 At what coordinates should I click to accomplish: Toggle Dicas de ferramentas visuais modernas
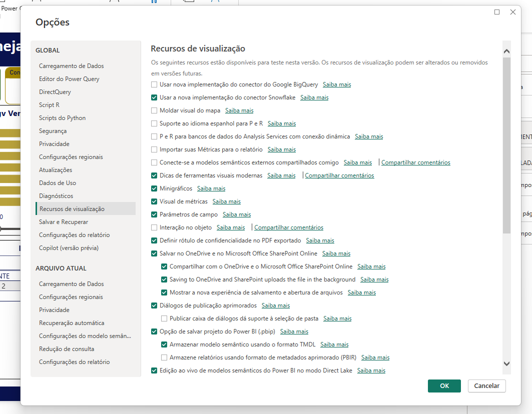154,175
